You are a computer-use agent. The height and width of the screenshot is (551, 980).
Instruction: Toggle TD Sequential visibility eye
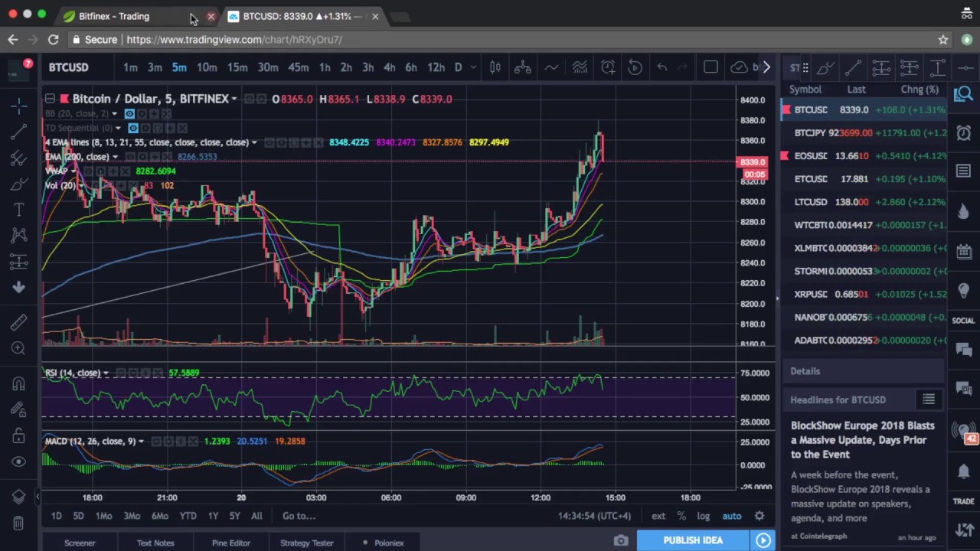133,128
